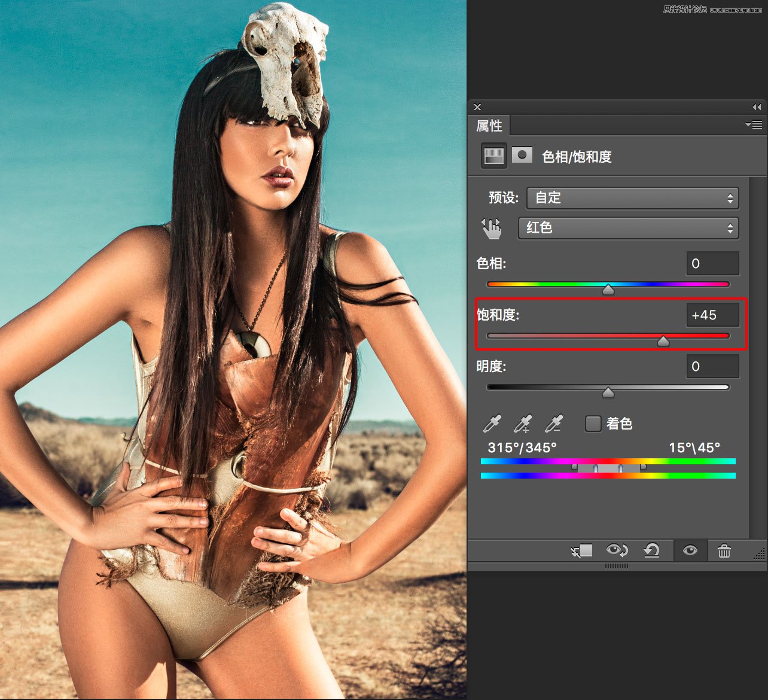This screenshot has height=700, width=768.
Task: Select the 属性 properties tab
Action: [x=489, y=126]
